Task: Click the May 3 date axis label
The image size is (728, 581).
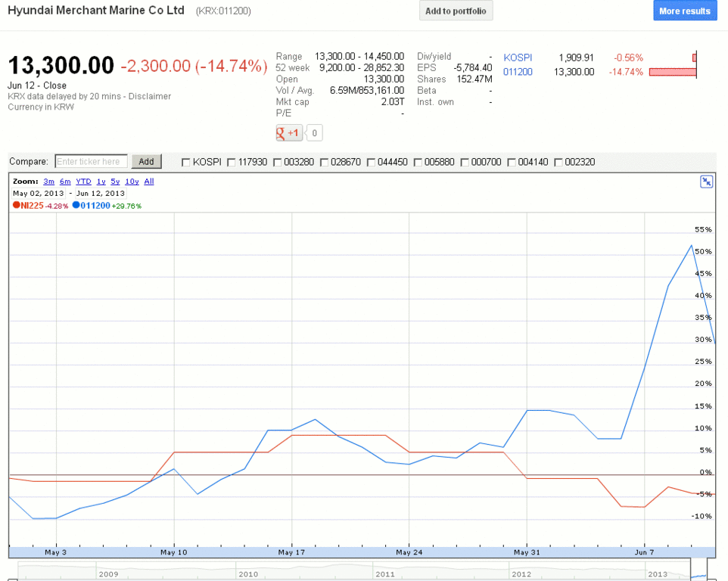Action: [x=56, y=552]
